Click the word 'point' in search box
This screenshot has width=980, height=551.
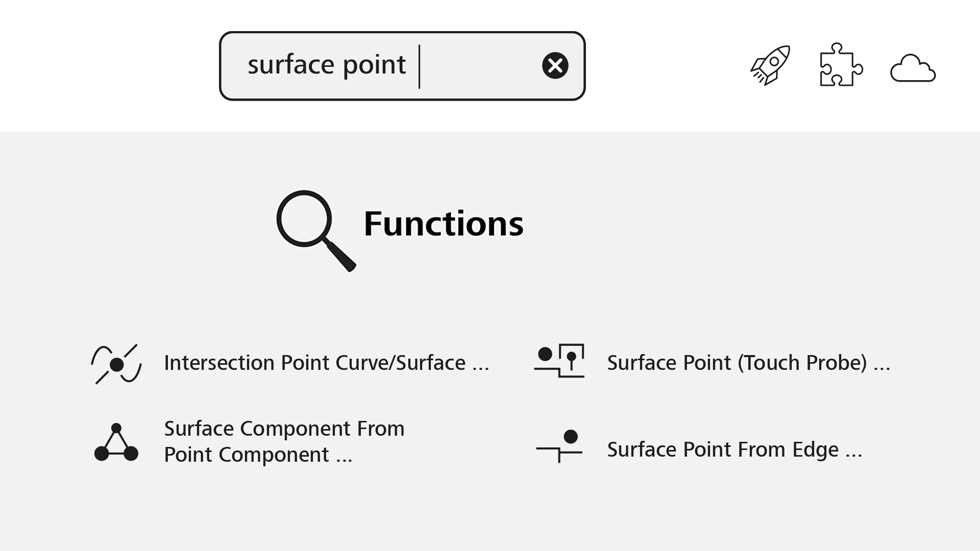point(374,65)
